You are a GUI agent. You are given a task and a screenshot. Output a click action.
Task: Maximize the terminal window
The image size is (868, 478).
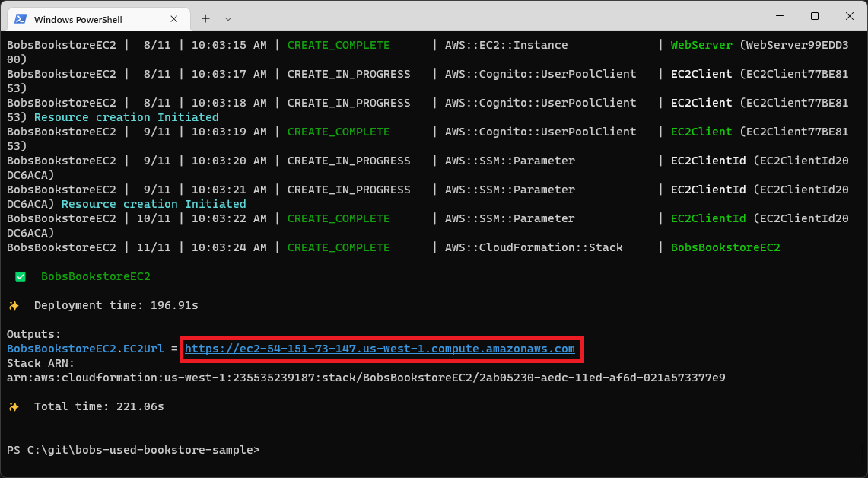point(814,16)
